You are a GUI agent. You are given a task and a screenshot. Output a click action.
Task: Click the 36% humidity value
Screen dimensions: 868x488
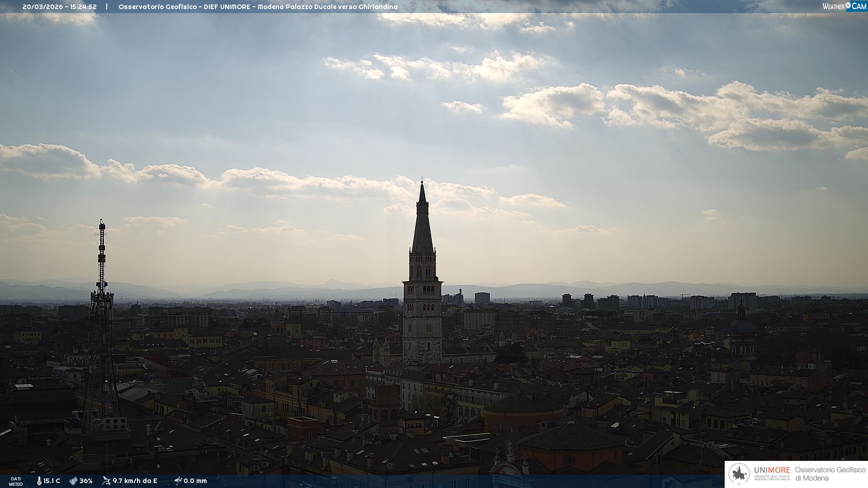coord(86,481)
